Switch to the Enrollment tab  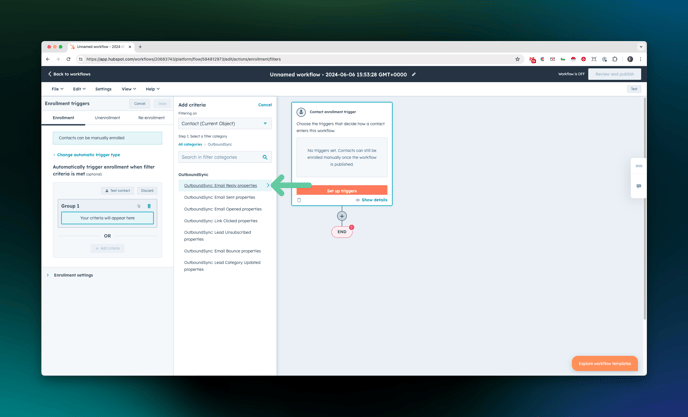(x=63, y=118)
